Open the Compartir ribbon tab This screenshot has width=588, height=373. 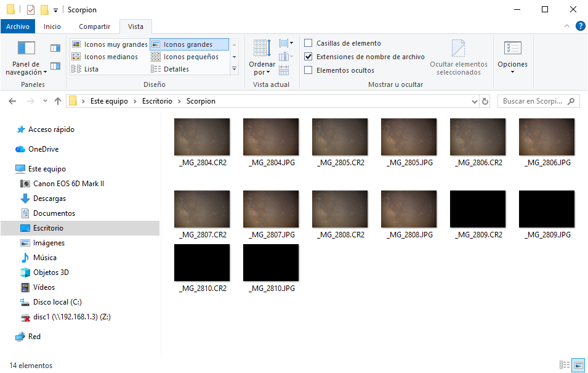[94, 27]
